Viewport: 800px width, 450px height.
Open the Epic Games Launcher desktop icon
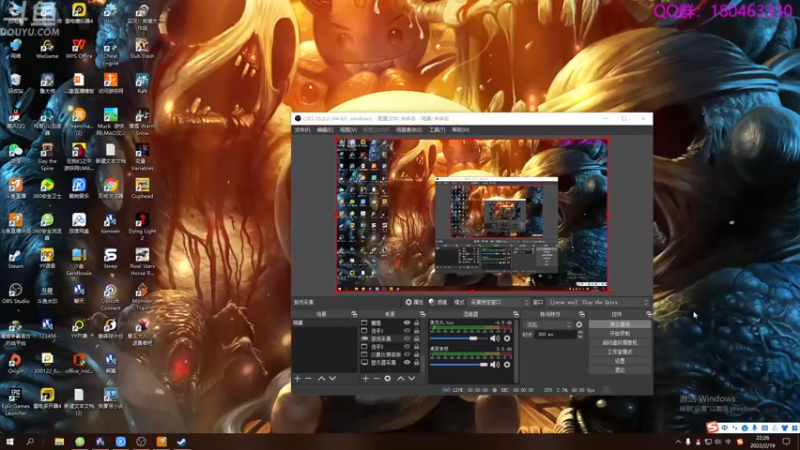[x=15, y=402]
